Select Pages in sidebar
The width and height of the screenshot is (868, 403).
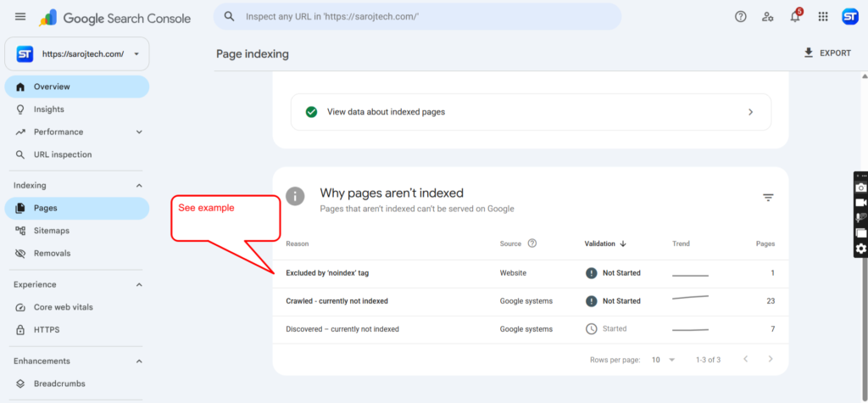[77, 208]
